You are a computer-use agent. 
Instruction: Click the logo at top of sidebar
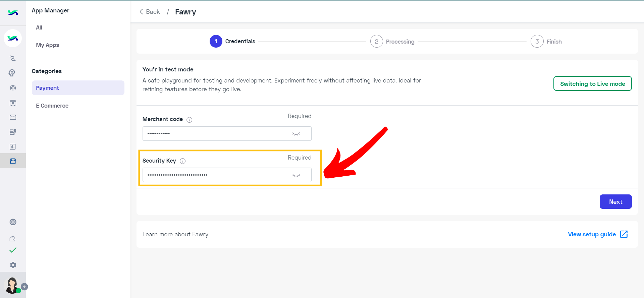pos(13,13)
